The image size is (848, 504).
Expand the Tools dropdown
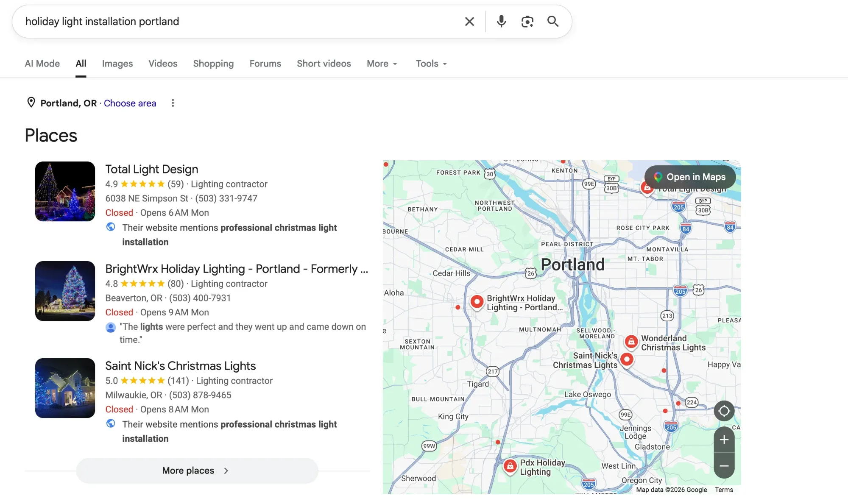431,64
